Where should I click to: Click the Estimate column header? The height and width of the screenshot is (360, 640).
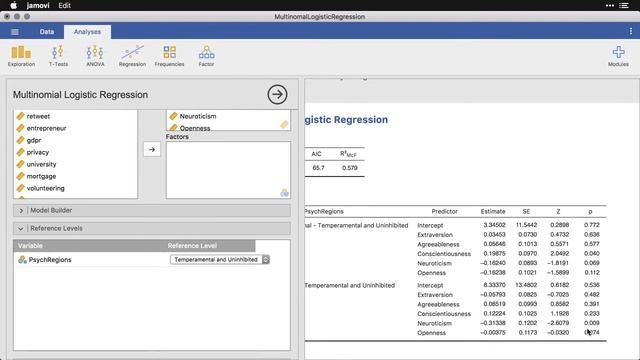pos(493,211)
